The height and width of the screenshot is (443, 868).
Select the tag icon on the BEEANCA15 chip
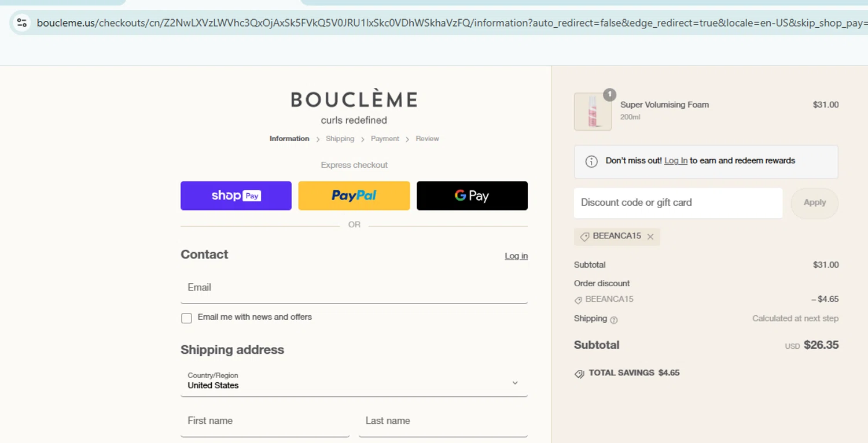coord(584,237)
